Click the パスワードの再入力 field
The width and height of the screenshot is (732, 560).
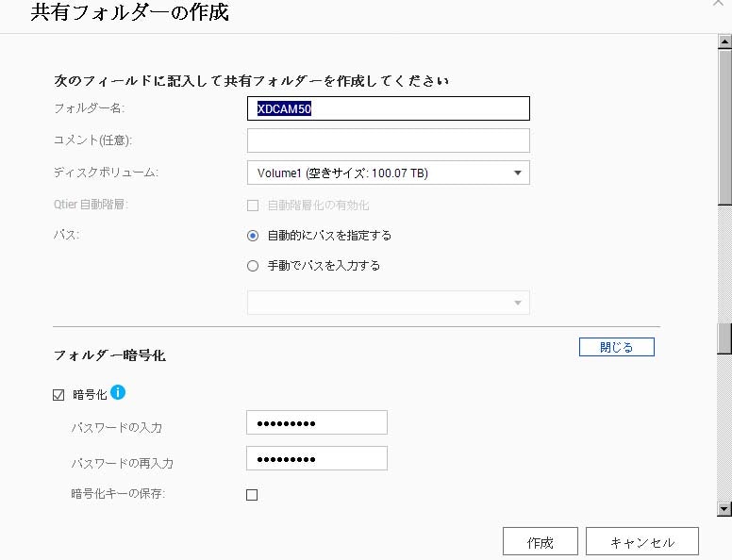pyautogui.click(x=317, y=458)
